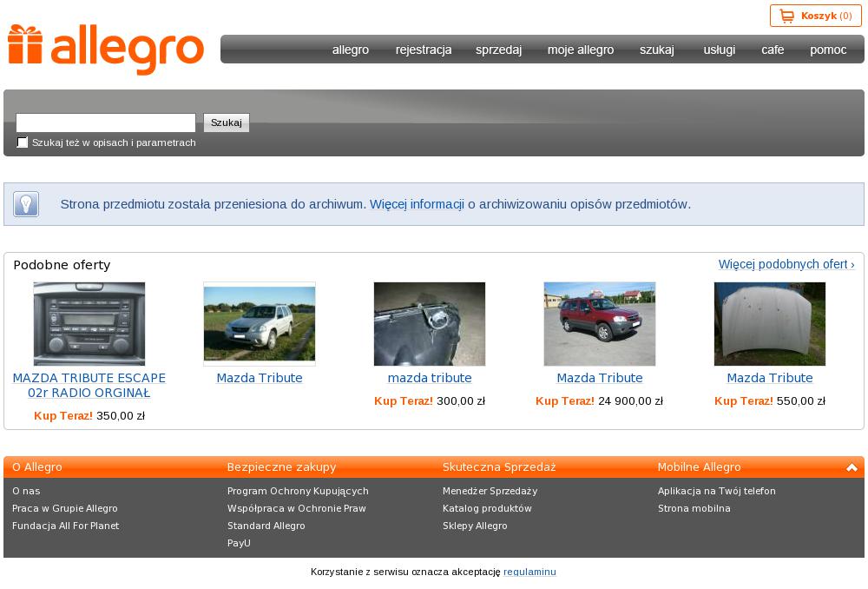Click the Szukaj search button
This screenshot has width=868, height=589.
coord(227,122)
